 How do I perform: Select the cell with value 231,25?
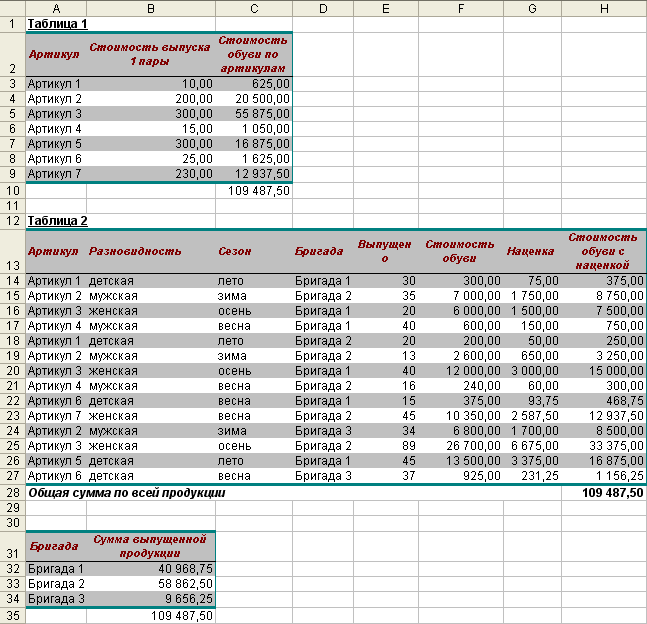(532, 476)
